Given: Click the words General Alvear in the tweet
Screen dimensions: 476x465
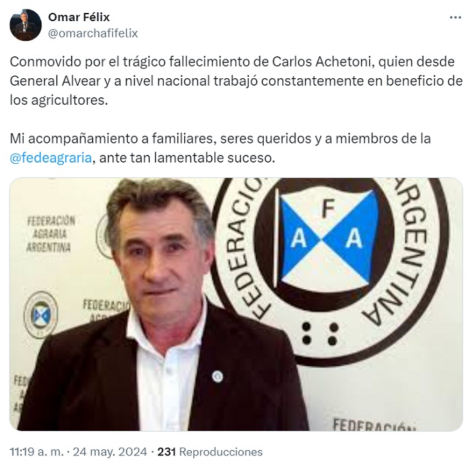Looking at the screenshot, I should tap(55, 81).
